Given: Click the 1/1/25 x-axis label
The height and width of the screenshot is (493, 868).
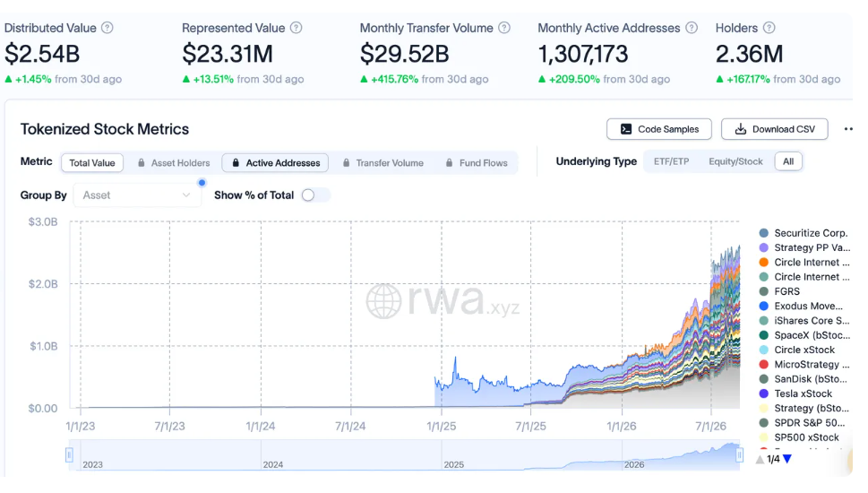Looking at the screenshot, I should click(x=442, y=426).
